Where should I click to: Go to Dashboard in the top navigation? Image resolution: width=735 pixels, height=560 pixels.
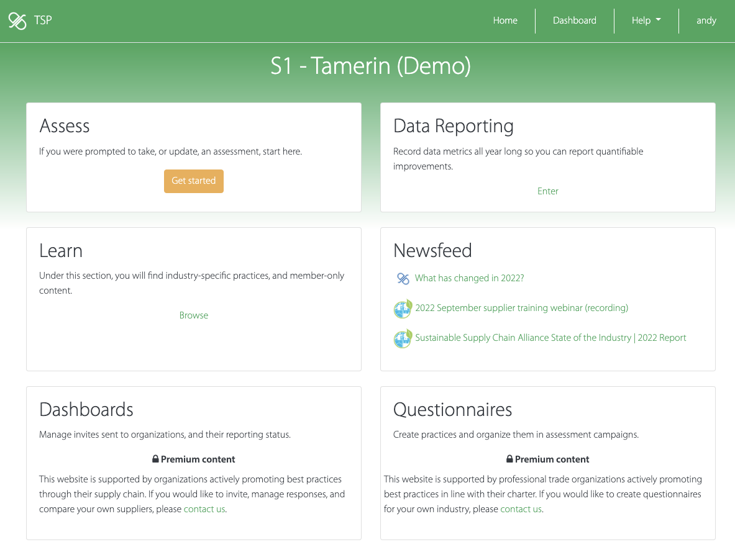click(x=574, y=20)
